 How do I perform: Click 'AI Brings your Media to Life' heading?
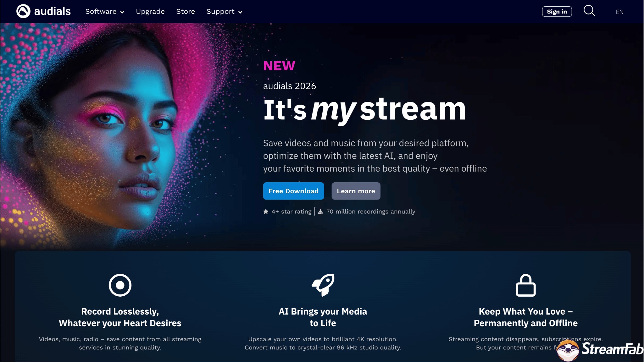[323, 317]
